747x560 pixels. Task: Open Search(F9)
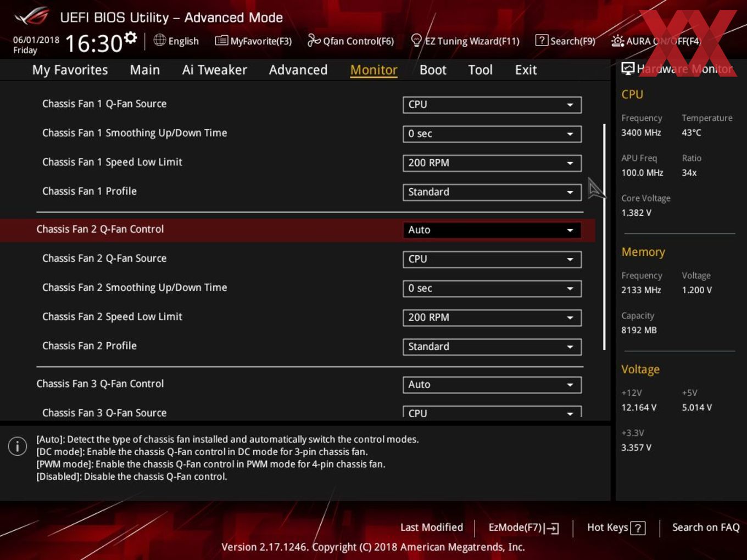coord(565,41)
